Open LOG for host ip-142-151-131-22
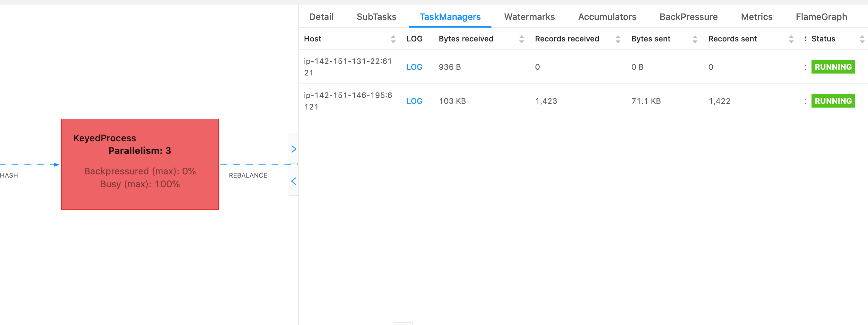Viewport: 868px width, 325px height. click(414, 67)
